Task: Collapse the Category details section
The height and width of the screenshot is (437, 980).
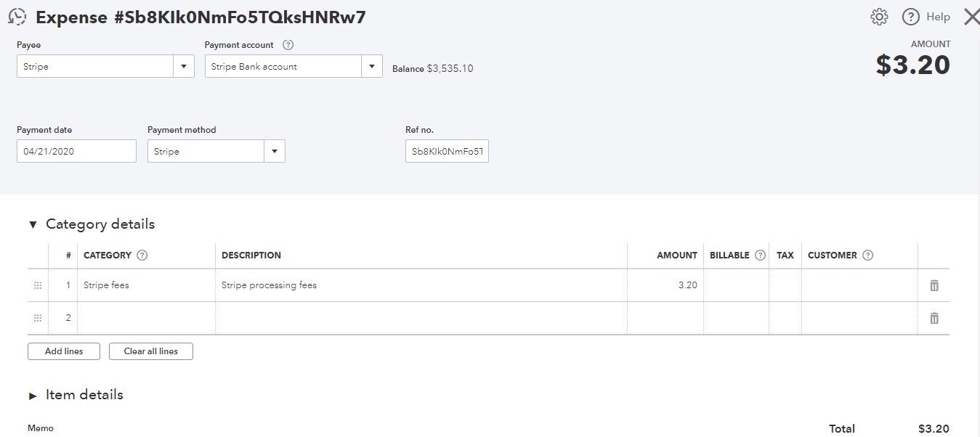Action: point(33,225)
